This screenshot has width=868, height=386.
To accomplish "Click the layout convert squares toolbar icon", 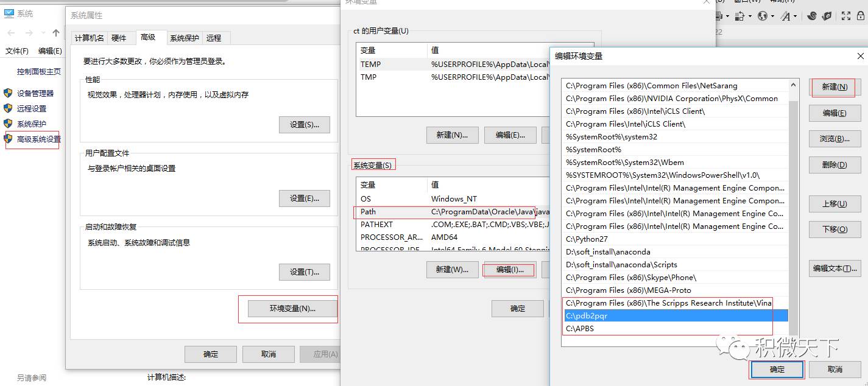I will pos(740,16).
